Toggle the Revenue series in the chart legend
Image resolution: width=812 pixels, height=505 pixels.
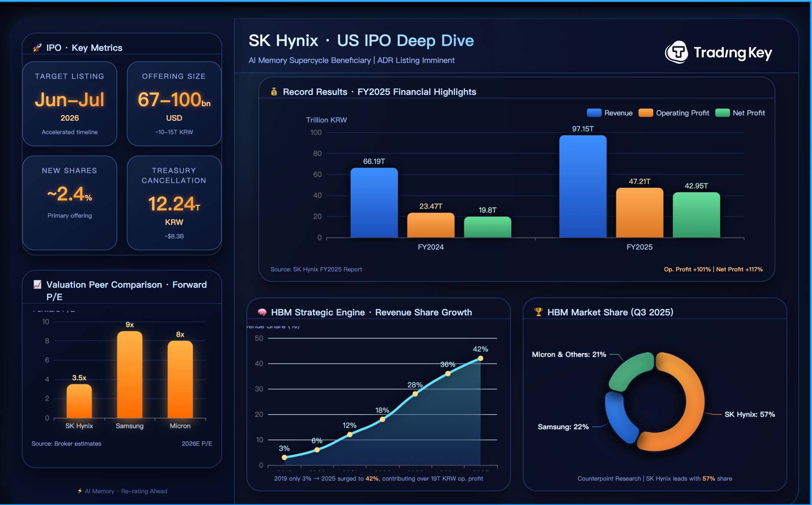pos(609,113)
